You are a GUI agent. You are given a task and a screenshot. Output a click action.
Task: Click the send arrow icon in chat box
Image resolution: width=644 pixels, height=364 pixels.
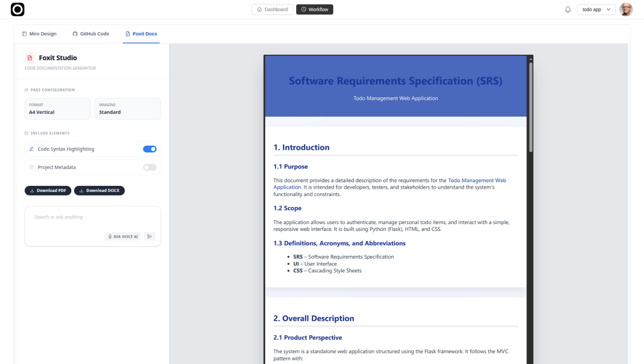[149, 236]
